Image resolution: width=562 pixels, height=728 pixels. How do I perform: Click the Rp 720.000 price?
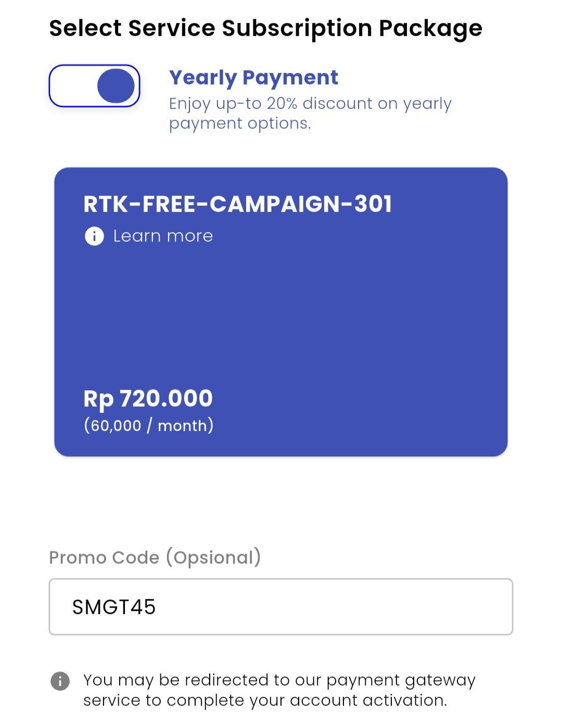point(148,399)
